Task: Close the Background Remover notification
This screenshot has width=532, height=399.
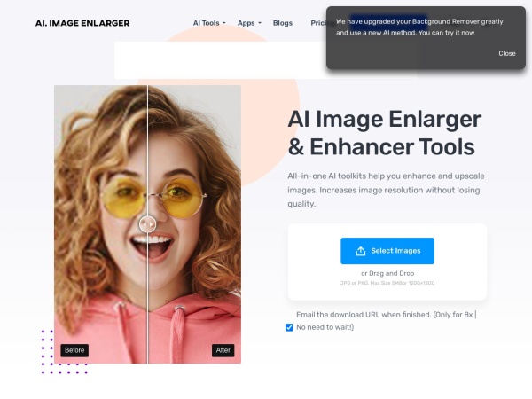Action: pyautogui.click(x=507, y=53)
